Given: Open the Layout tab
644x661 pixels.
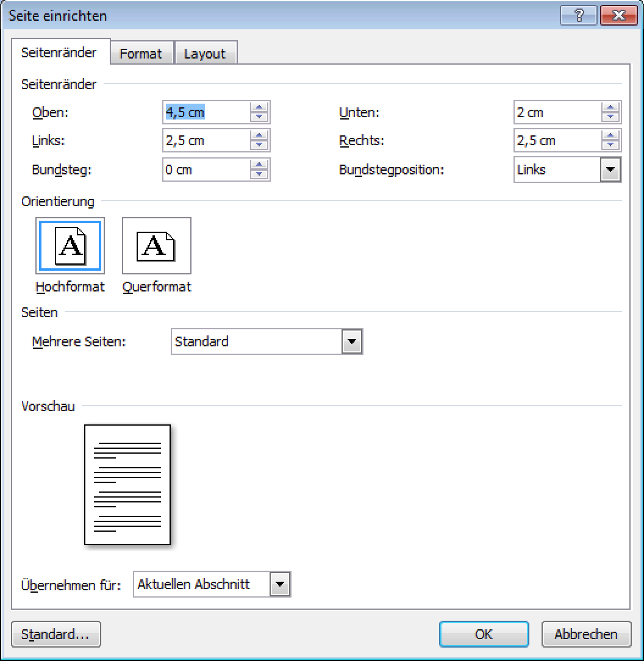Looking at the screenshot, I should 205,54.
